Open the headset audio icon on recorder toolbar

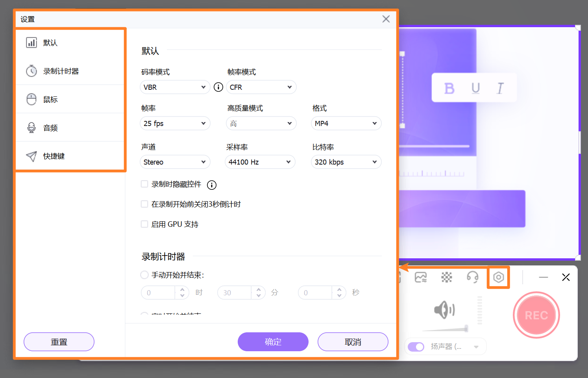tap(473, 277)
